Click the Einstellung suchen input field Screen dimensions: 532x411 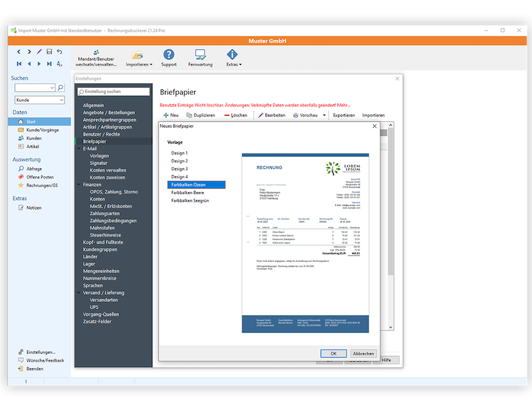coord(113,92)
